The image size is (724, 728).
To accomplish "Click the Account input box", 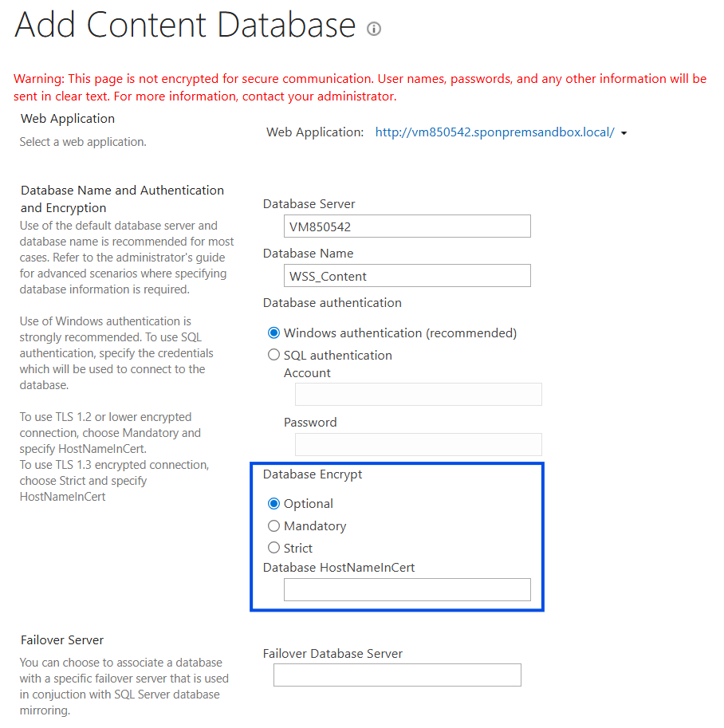I will coord(418,394).
